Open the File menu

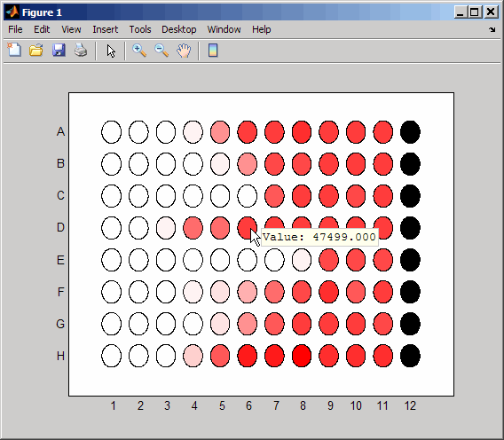click(15, 29)
